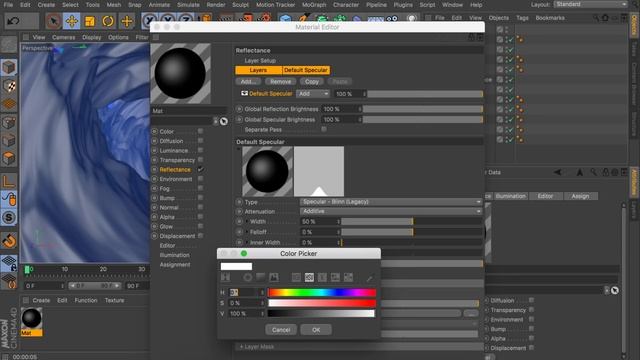Enable the Alpha channel checkbox

(x=200, y=217)
